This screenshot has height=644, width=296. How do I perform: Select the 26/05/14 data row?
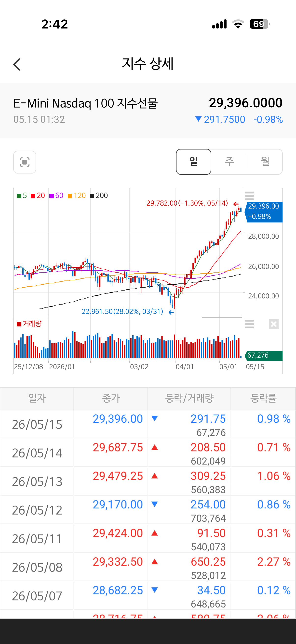[x=148, y=452]
